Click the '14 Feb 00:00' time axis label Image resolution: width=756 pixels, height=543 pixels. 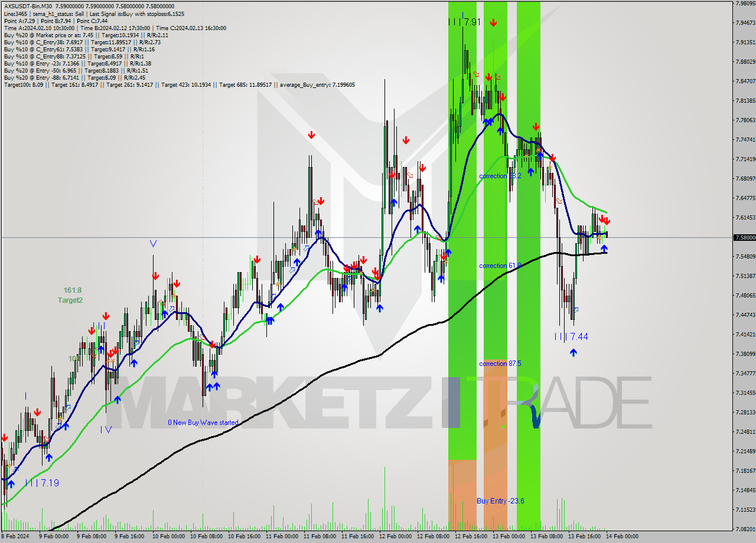tap(622, 537)
